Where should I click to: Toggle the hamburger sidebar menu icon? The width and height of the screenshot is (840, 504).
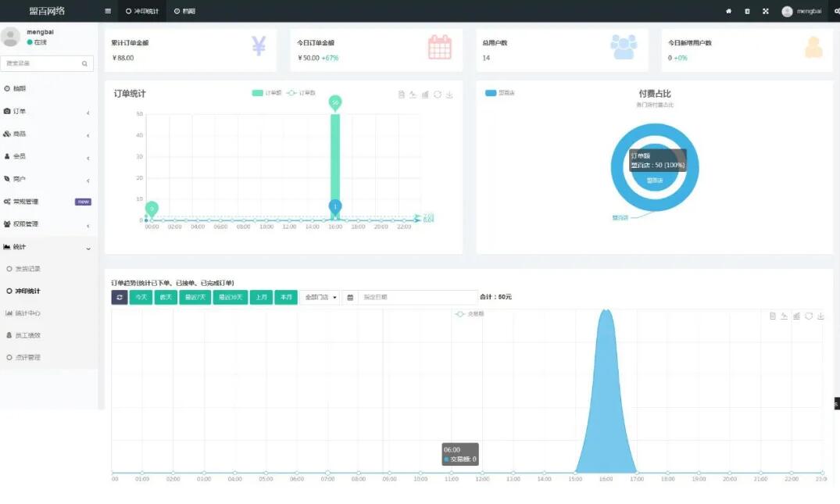coord(108,11)
